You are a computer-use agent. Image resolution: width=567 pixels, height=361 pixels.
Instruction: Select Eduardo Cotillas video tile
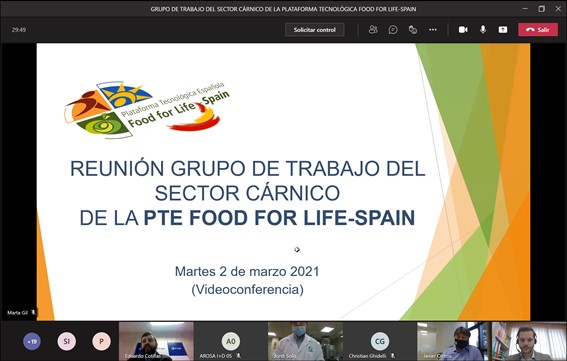156,341
